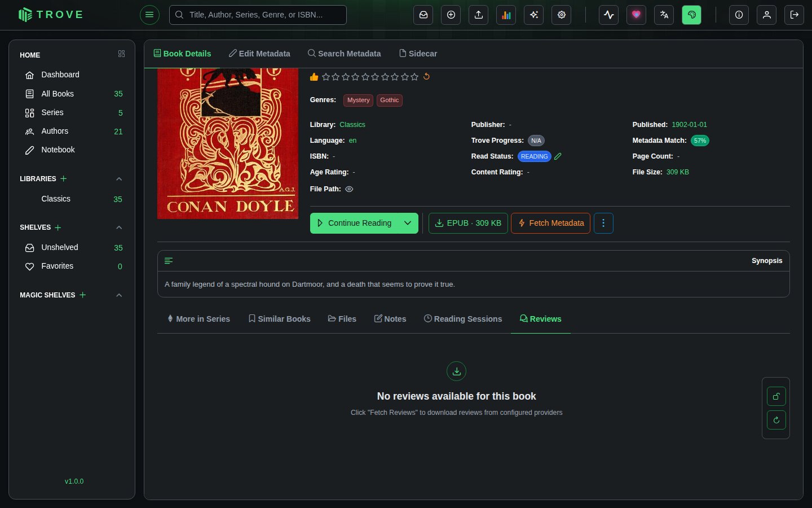Open the Reading Sessions tab
Screen dimensions: 812x508
point(463,319)
